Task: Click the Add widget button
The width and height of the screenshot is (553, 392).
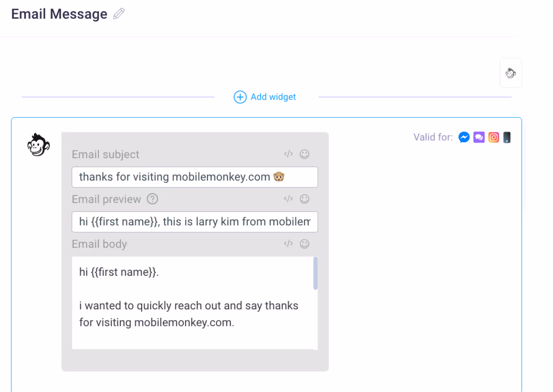Action: click(x=273, y=97)
